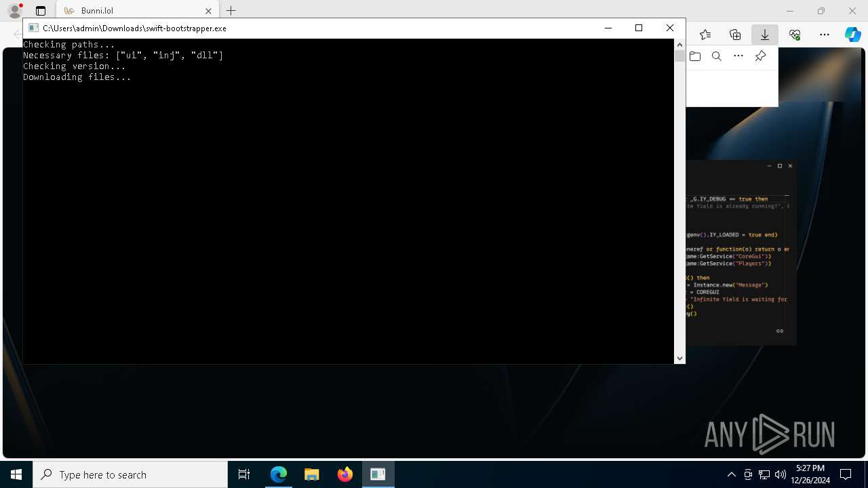Switch to the Bunni.lol tab
868x488 pixels.
pyautogui.click(x=133, y=11)
